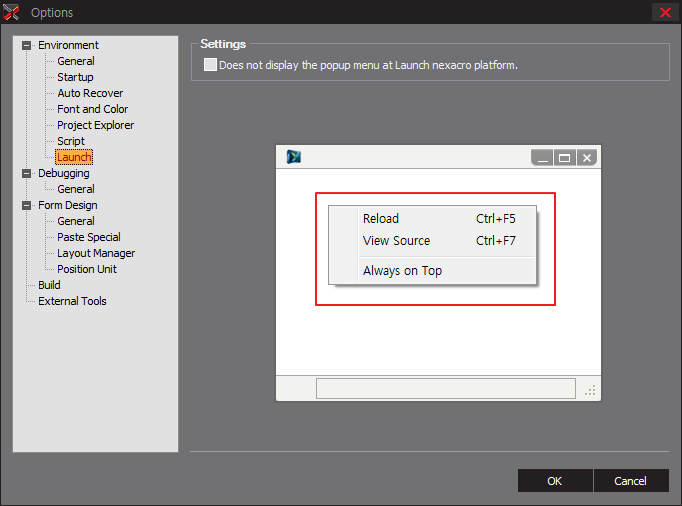Open Project Explorer options
The height and width of the screenshot is (506, 682).
(x=95, y=125)
